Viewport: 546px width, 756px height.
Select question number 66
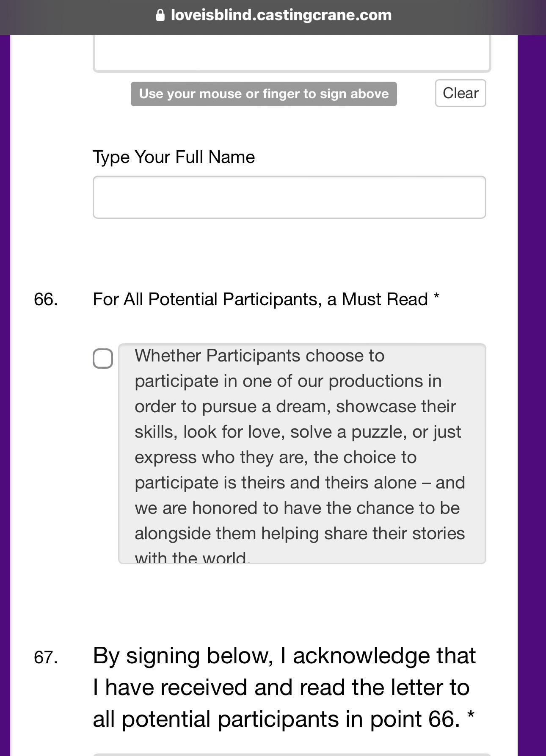click(46, 299)
